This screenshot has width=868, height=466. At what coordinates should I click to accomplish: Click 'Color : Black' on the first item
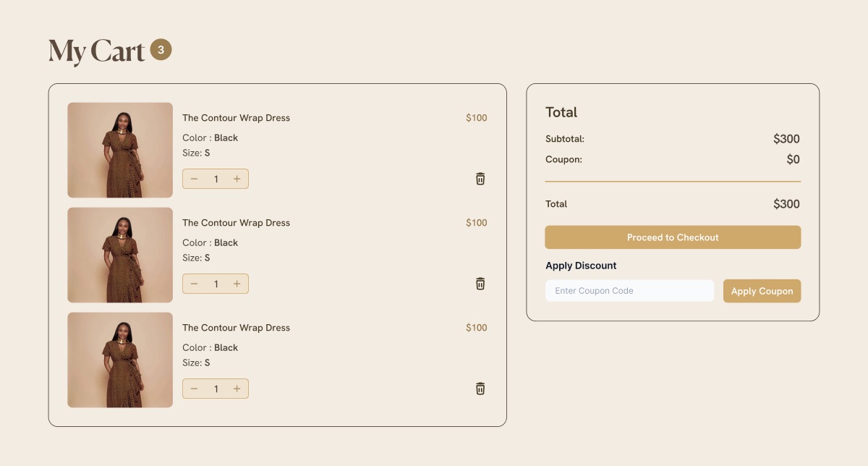point(210,137)
